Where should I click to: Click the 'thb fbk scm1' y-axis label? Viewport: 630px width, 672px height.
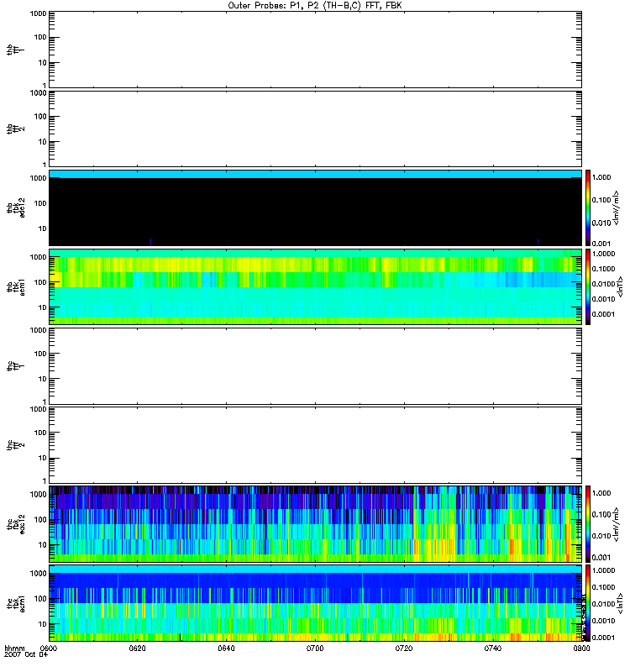pos(15,286)
